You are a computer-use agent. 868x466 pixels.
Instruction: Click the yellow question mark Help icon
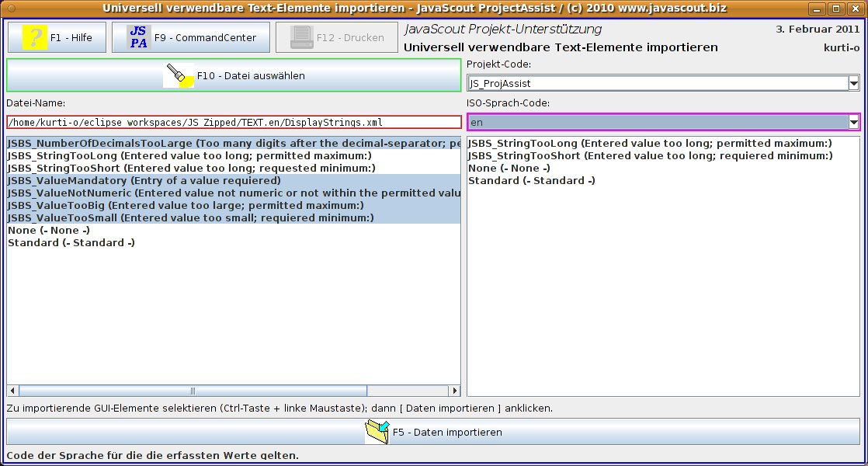pos(35,37)
